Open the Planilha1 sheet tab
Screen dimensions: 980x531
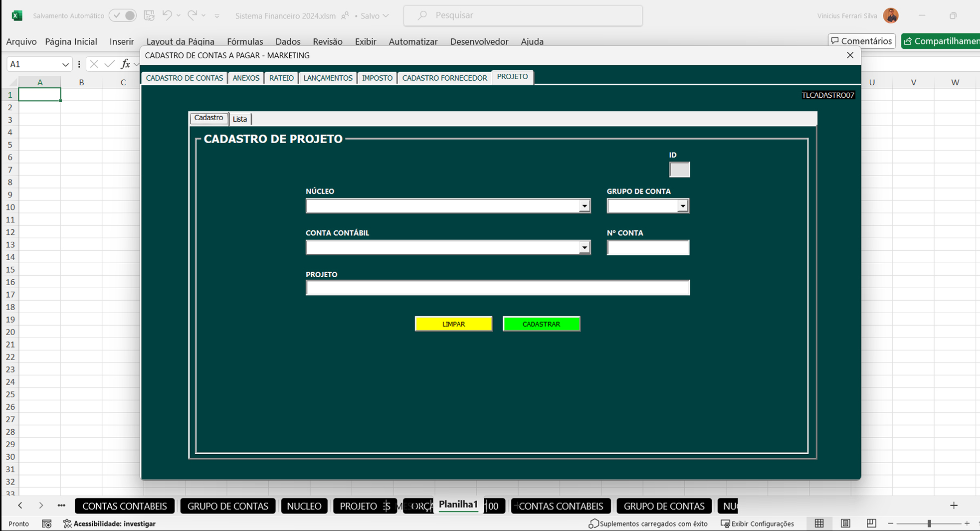click(458, 505)
